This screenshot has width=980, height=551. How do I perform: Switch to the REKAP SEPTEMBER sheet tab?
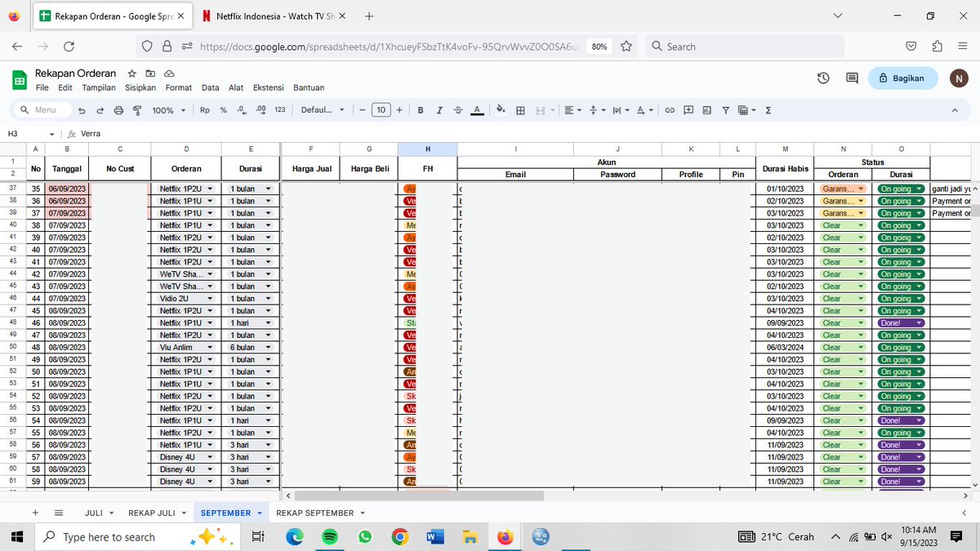pos(315,513)
